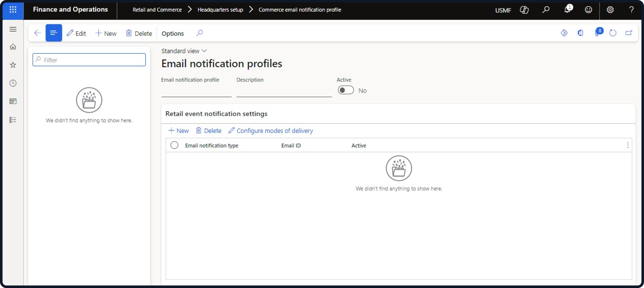Open Workspaces icon in sidebar
Viewport: 644px width, 288px height.
pyautogui.click(x=13, y=101)
